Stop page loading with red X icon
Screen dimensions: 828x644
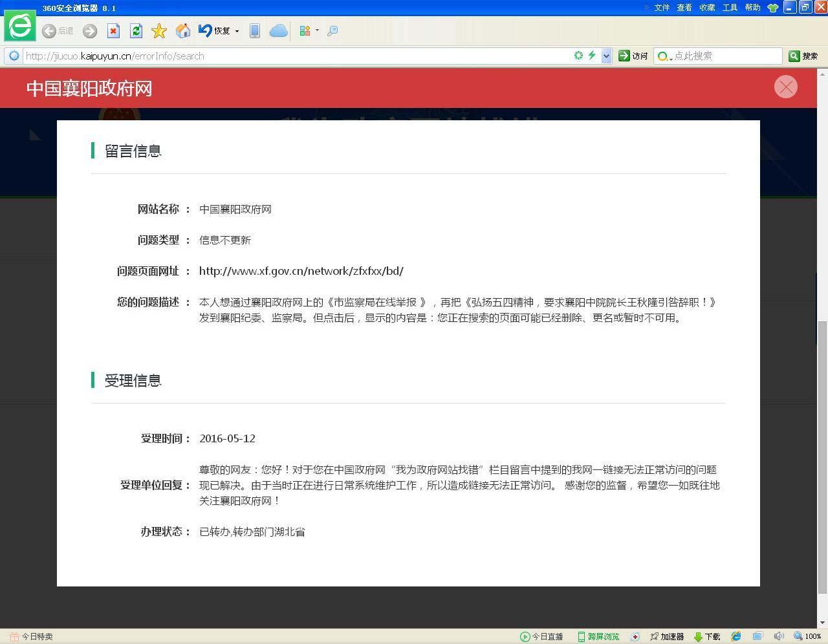113,30
